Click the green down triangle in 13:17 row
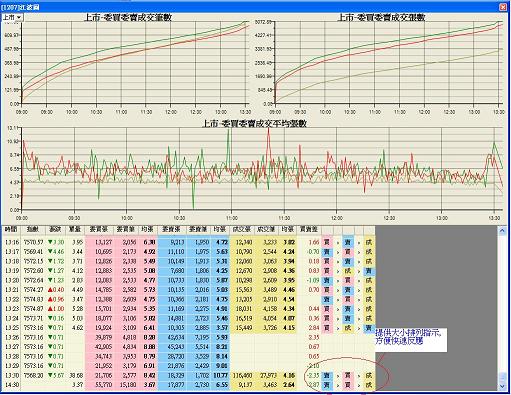Image resolution: width=511 pixels, height=395 pixels. point(50,252)
